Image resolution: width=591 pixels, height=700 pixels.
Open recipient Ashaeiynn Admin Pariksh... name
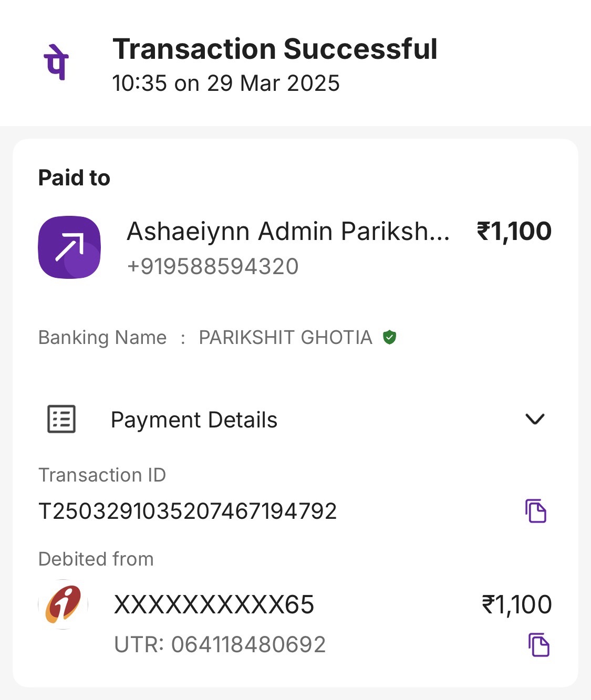(x=288, y=231)
